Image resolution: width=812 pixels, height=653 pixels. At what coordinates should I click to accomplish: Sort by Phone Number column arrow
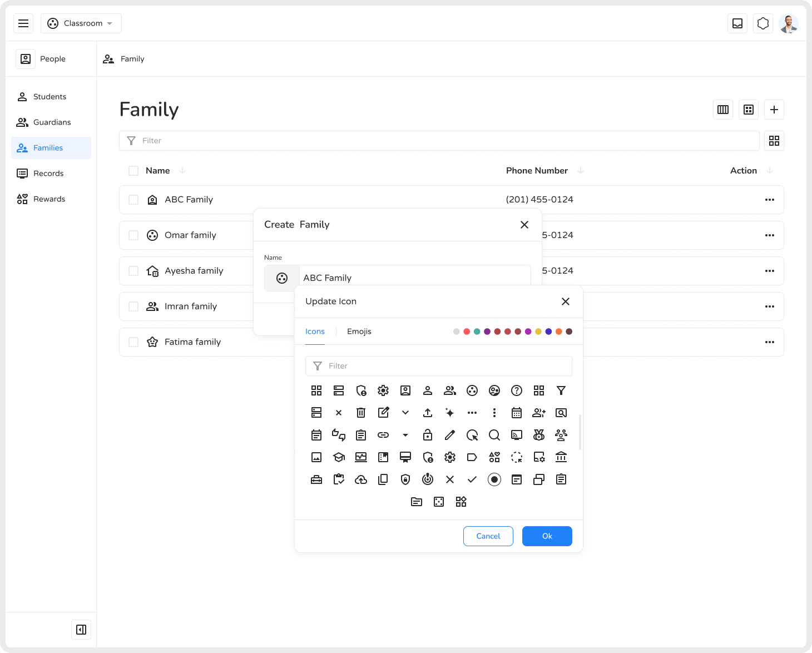tap(581, 171)
